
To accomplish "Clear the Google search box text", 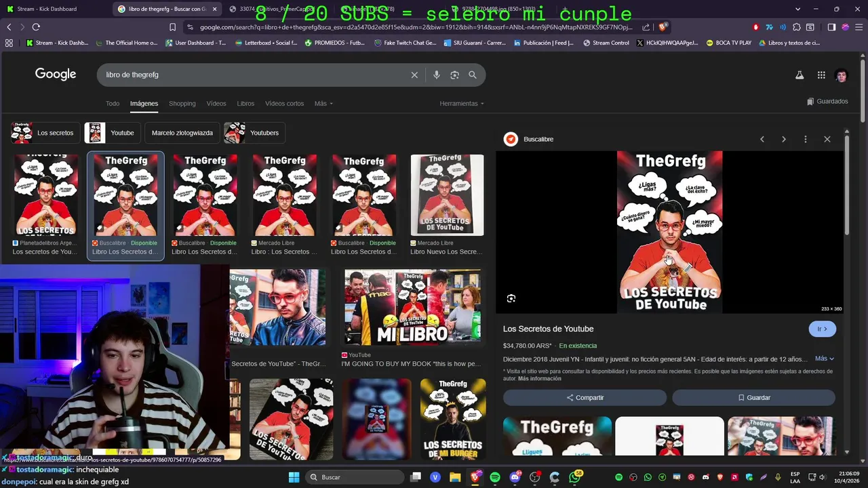I will (x=414, y=75).
